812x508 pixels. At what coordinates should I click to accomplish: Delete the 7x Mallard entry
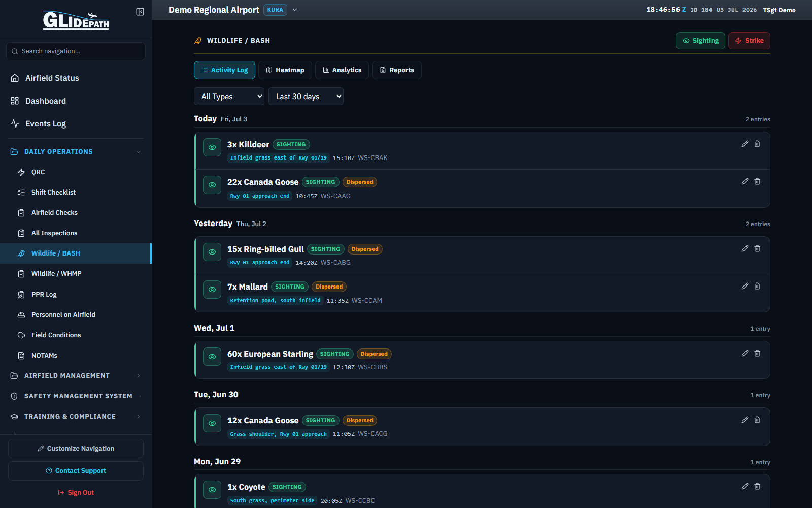pos(757,286)
